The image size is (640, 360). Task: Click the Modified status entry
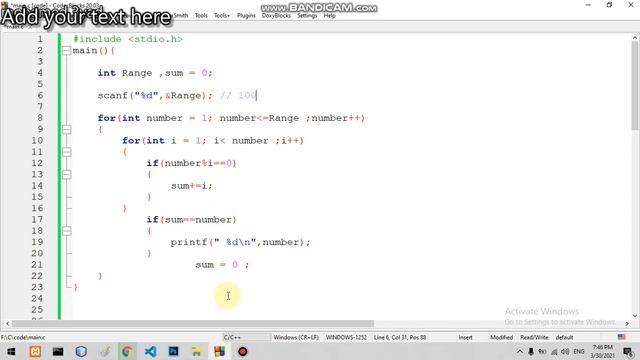click(x=501, y=338)
